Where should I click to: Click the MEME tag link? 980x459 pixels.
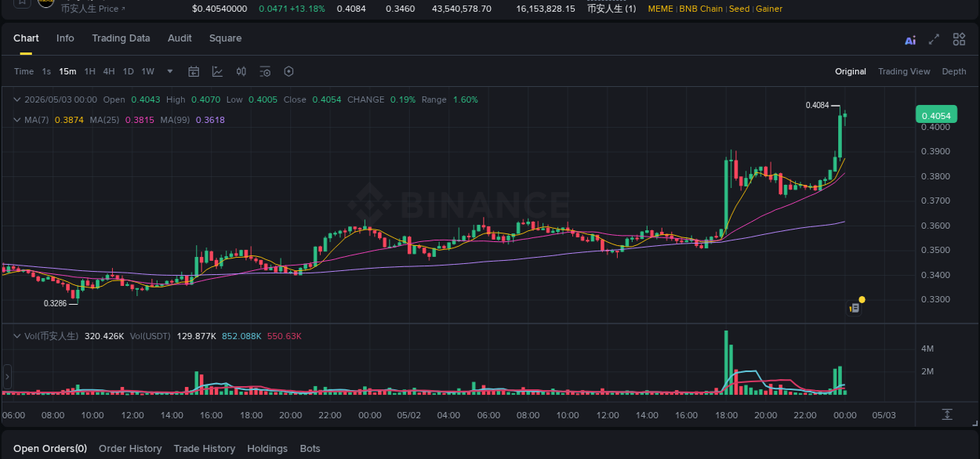point(660,9)
